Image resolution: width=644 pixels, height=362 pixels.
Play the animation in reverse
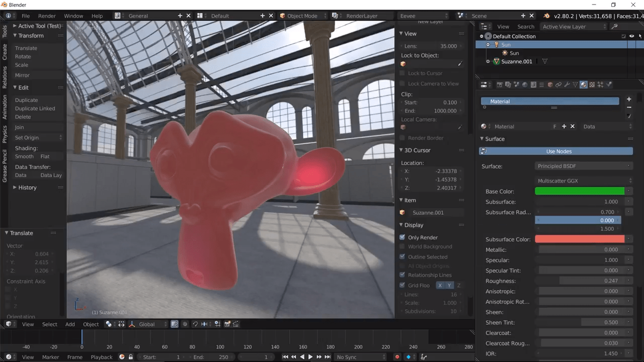tap(302, 357)
